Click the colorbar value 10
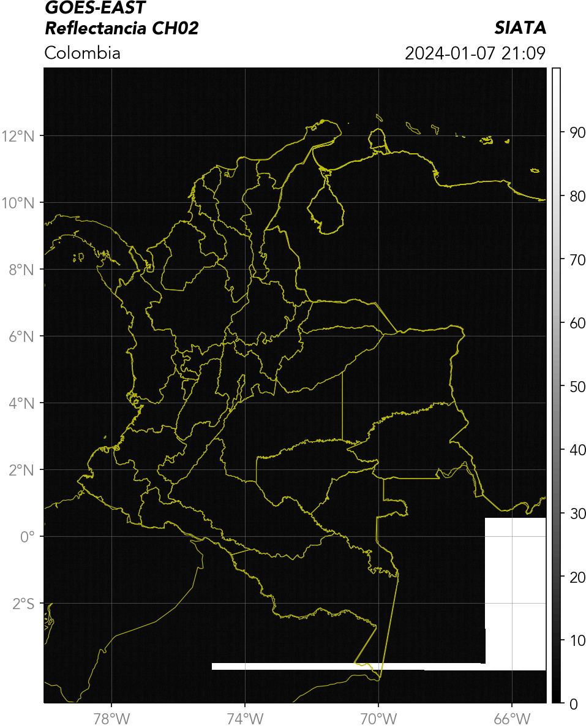The height and width of the screenshot is (728, 586). pos(577,640)
